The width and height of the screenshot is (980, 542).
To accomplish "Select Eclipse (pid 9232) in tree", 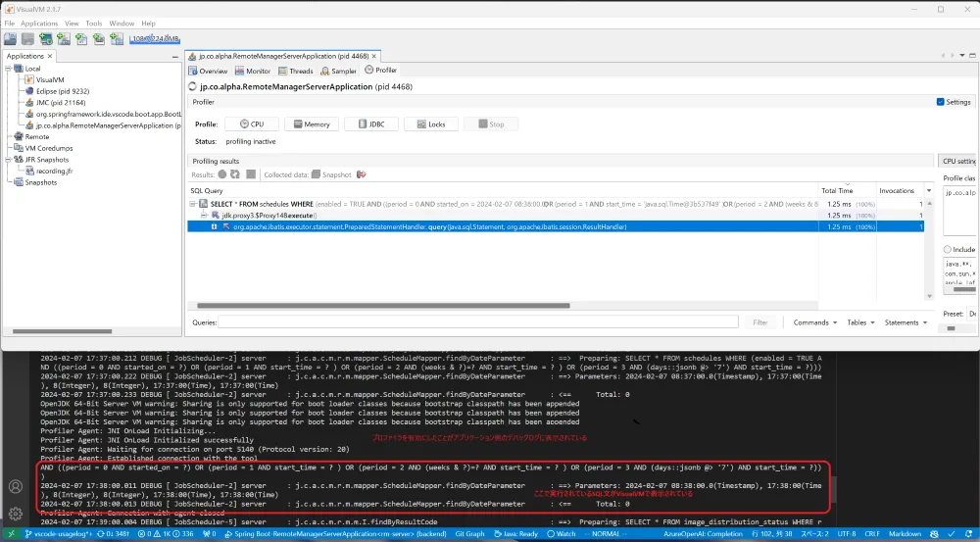I will pos(63,91).
